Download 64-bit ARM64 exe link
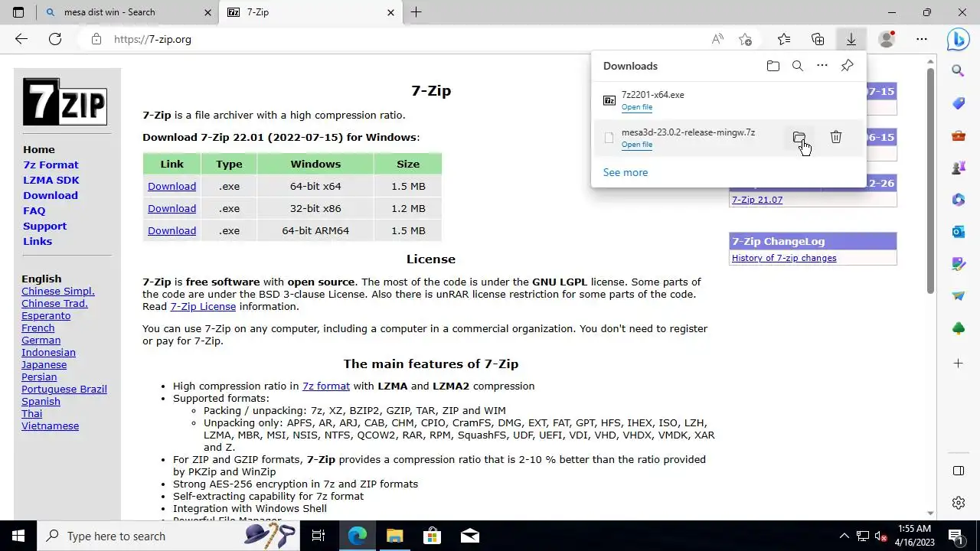 (171, 230)
